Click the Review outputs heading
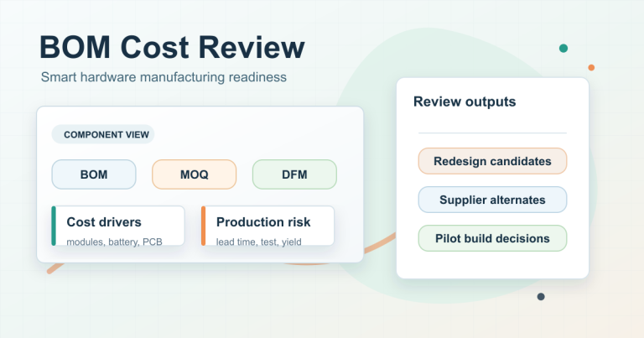Viewport: 644px width, 338px height. 465,101
